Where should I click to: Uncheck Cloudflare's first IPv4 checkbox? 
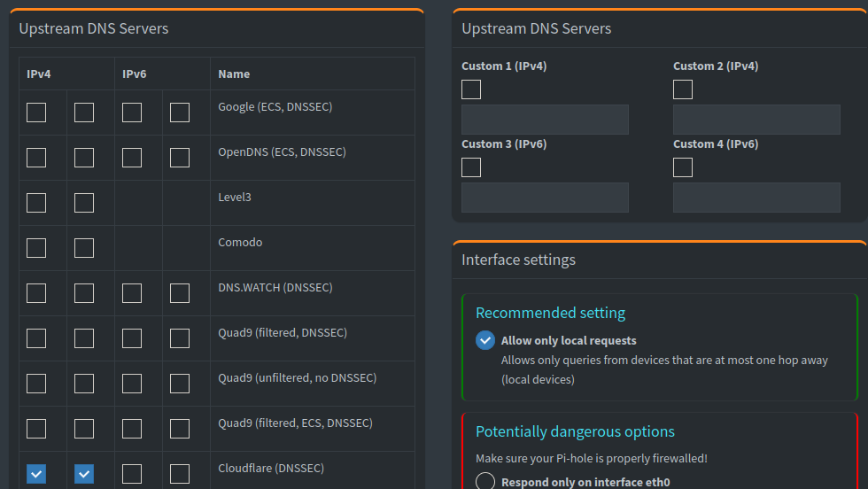[36, 474]
